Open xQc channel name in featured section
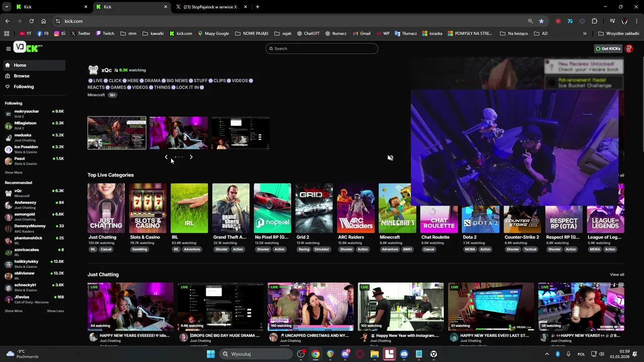This screenshot has height=362, width=644. [x=106, y=70]
